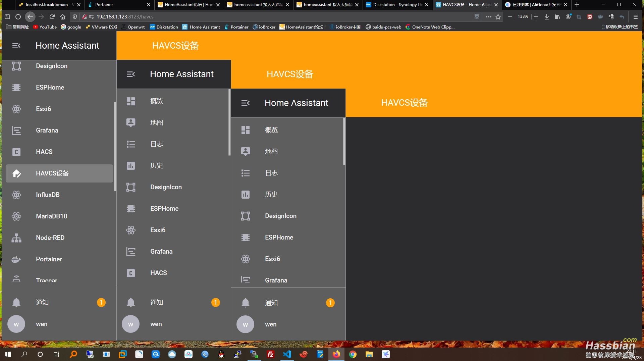
Task: Open HAVCS设备 in the outermost sidebar
Action: point(59,173)
